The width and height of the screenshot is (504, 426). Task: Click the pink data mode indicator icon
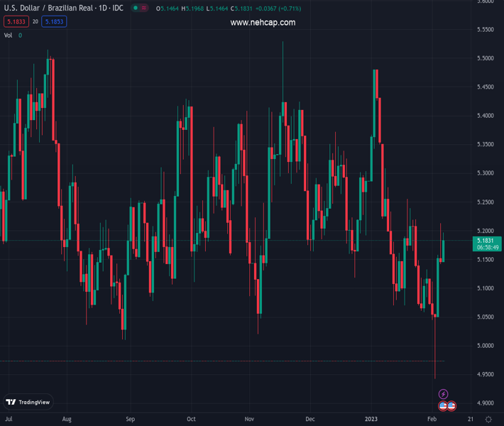click(145, 9)
